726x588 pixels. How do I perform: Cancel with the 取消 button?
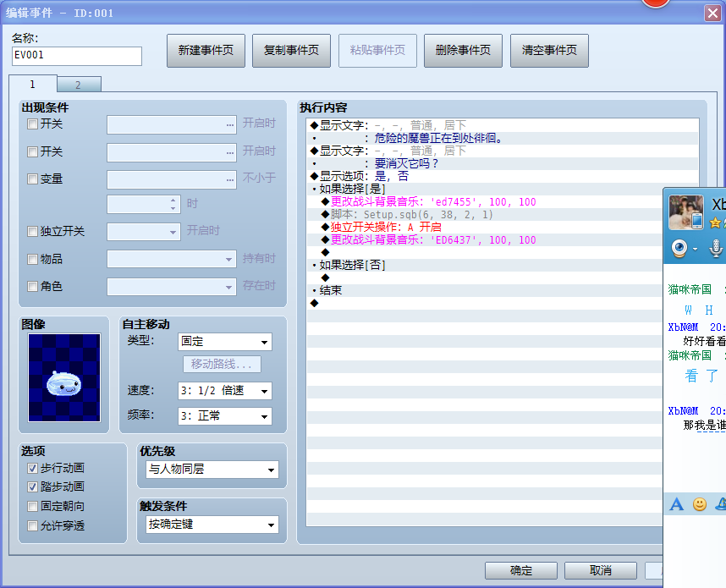click(x=601, y=570)
